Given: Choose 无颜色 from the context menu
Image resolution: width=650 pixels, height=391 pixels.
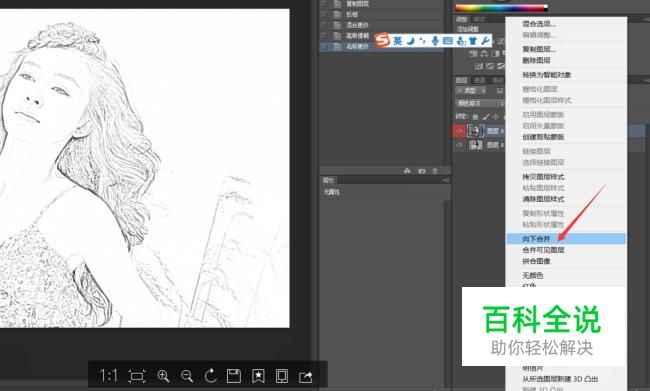Looking at the screenshot, I should click(533, 275).
